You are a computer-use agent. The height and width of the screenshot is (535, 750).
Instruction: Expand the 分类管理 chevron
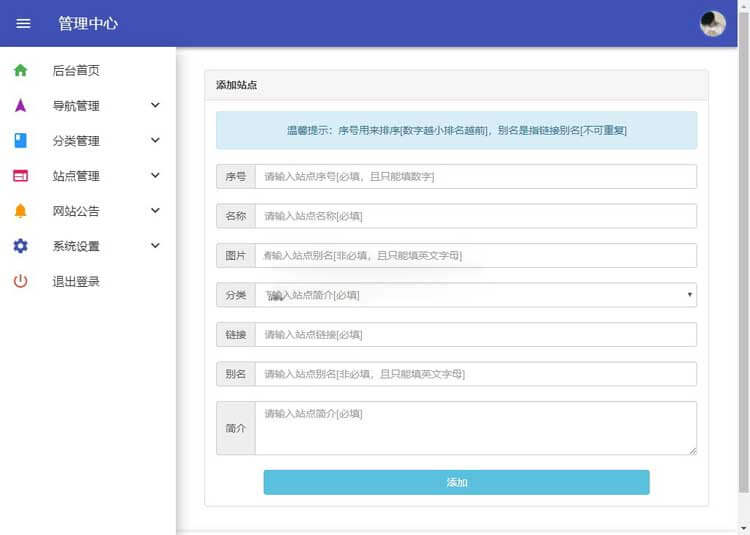click(155, 140)
